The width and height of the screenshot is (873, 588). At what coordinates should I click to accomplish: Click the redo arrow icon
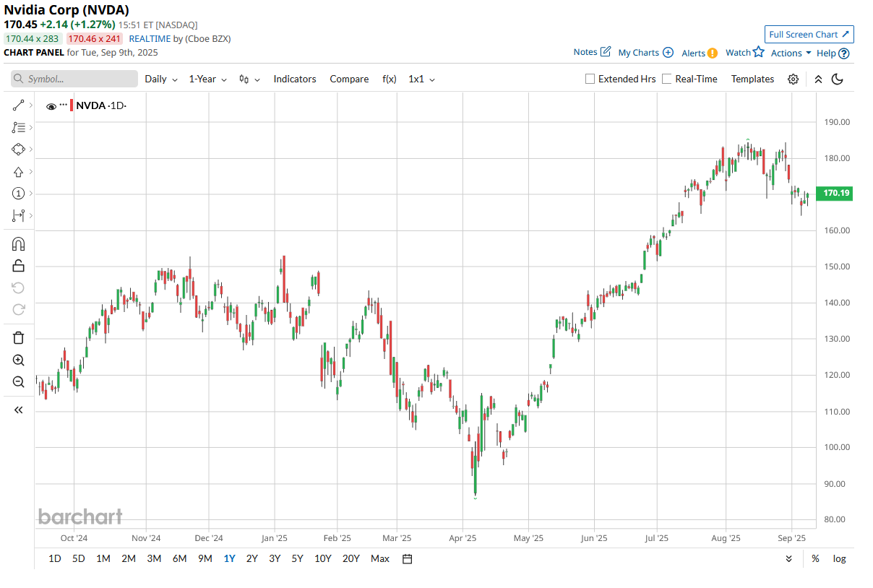[x=19, y=309]
